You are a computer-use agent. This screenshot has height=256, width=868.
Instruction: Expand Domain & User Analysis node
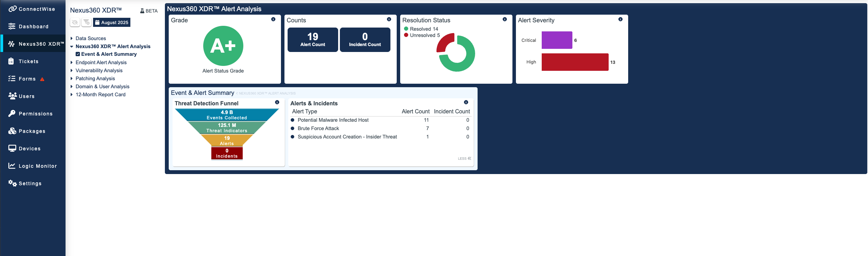point(71,86)
